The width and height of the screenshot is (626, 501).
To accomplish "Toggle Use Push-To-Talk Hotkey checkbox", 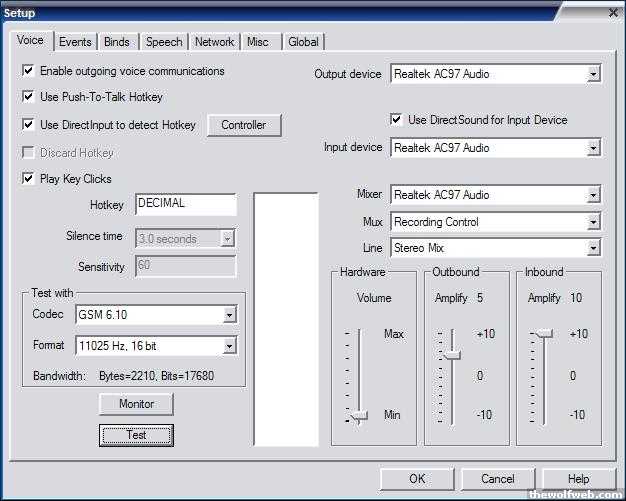I will [28, 98].
